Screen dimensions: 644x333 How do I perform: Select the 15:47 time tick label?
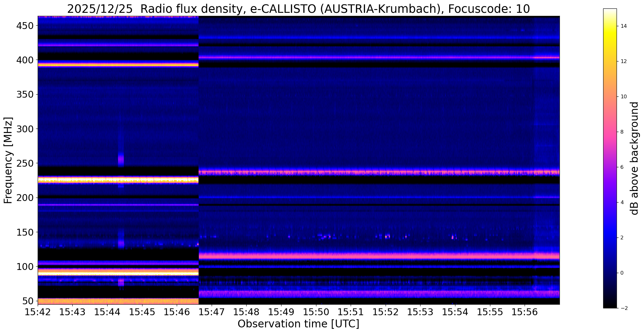[x=212, y=312]
